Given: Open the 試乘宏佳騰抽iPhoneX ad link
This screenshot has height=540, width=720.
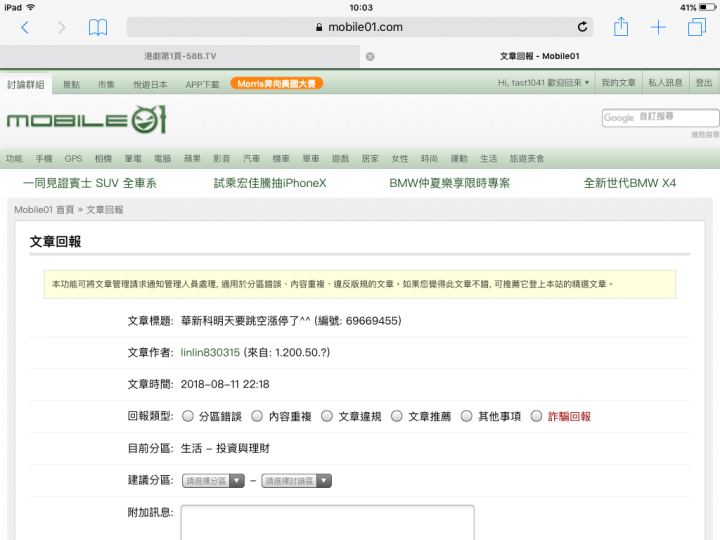Looking at the screenshot, I should 270,183.
